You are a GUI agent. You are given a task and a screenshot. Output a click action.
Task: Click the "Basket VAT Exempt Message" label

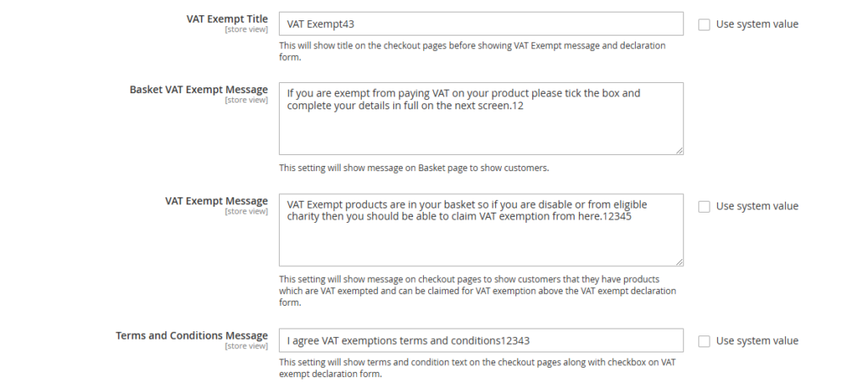[x=198, y=89]
